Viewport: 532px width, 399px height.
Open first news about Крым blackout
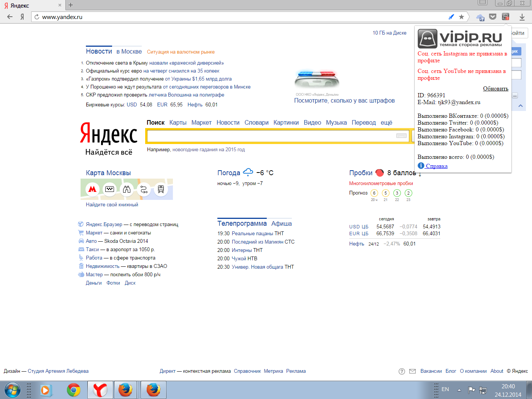[x=155, y=63]
